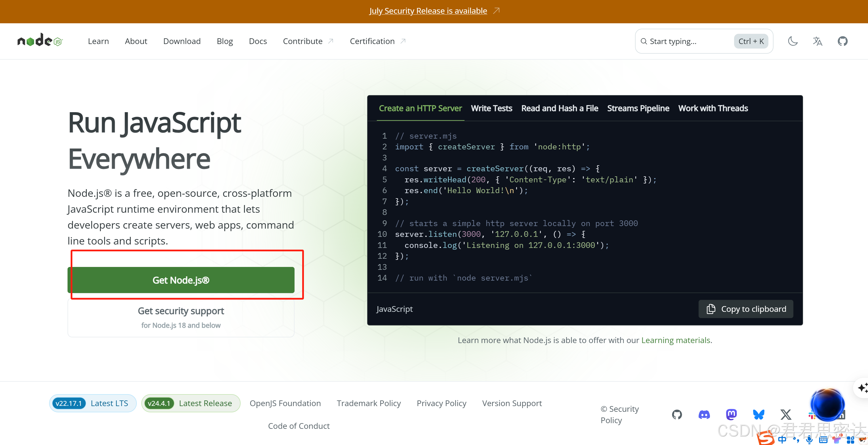Open the Contribute external link

tap(308, 41)
